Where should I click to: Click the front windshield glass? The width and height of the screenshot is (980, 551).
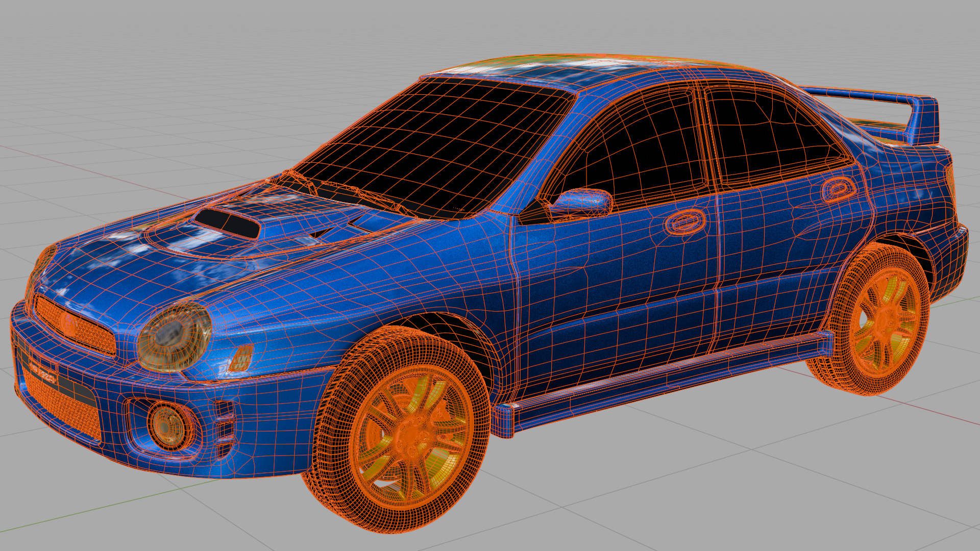(x=434, y=148)
